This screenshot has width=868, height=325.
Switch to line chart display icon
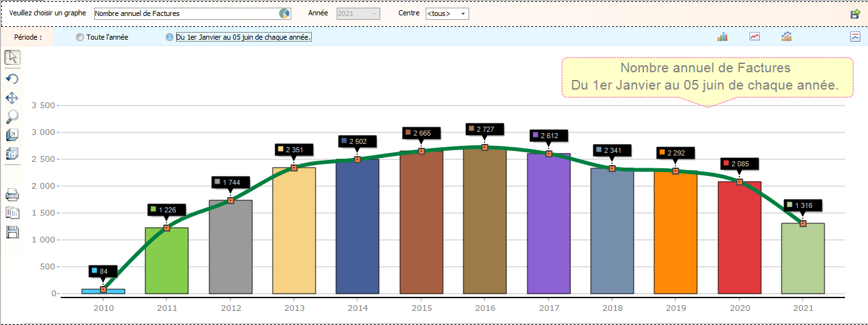(x=755, y=37)
